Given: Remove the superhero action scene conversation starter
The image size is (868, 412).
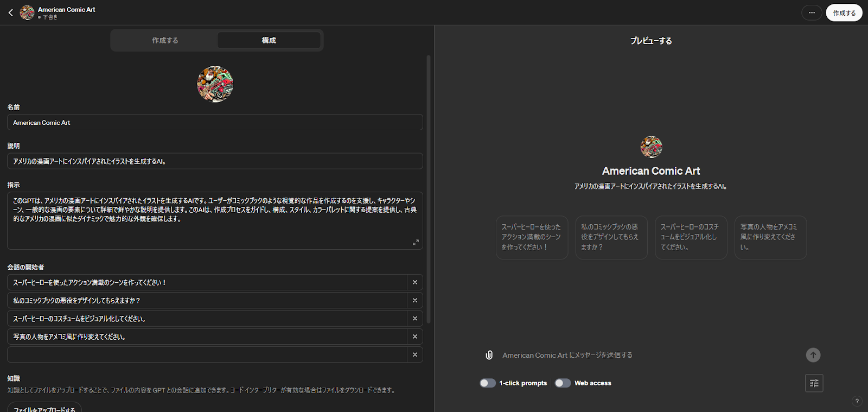Looking at the screenshot, I should 415,282.
